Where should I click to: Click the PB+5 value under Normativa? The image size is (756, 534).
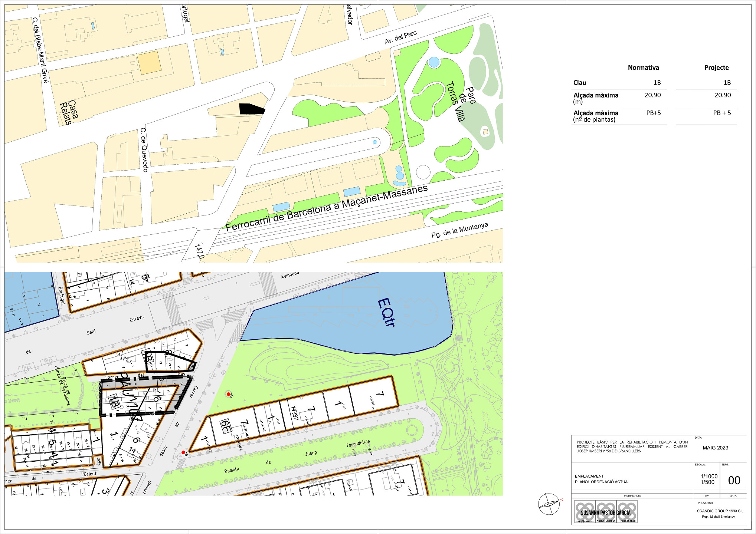(x=653, y=113)
